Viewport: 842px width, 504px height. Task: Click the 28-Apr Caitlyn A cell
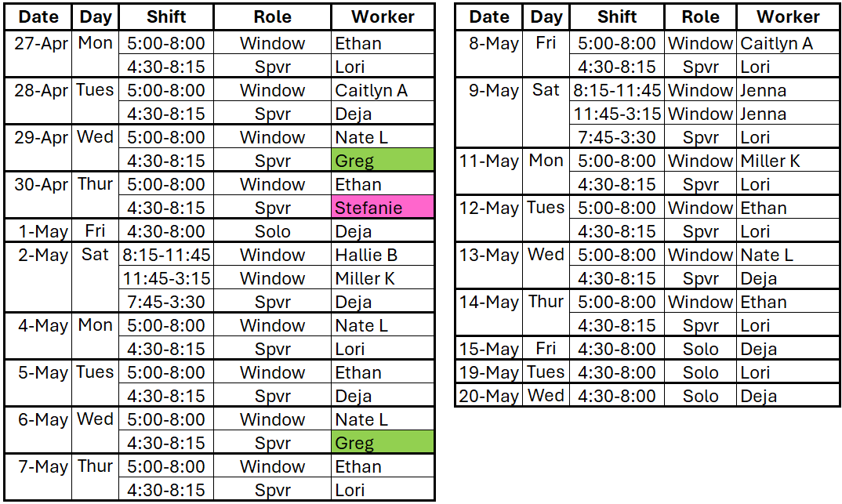tap(383, 90)
